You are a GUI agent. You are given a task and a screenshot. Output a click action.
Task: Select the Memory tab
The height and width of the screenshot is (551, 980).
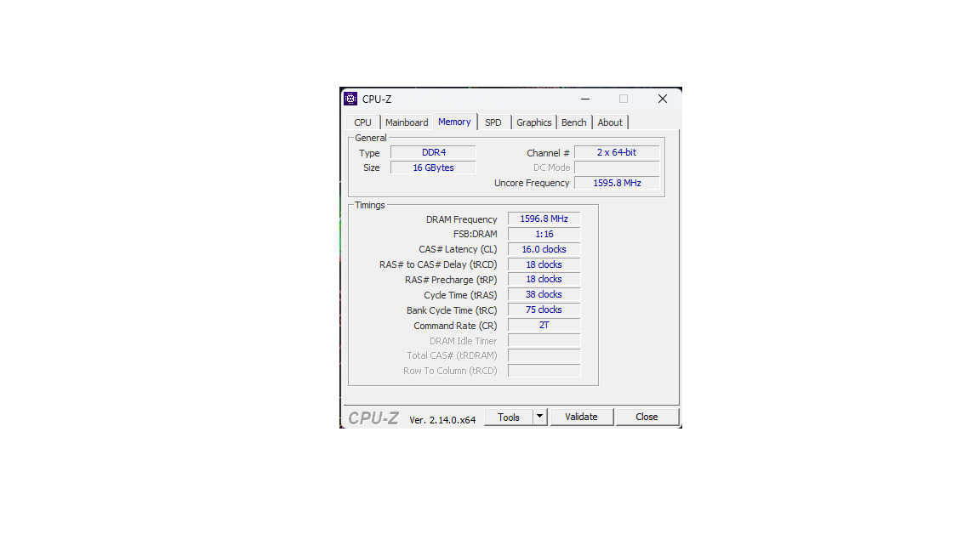pyautogui.click(x=454, y=122)
